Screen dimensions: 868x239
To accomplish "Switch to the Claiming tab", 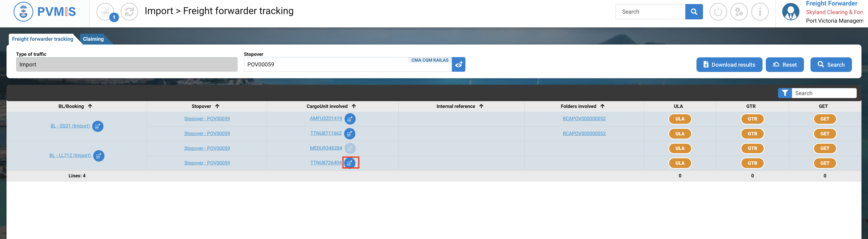I will [93, 39].
